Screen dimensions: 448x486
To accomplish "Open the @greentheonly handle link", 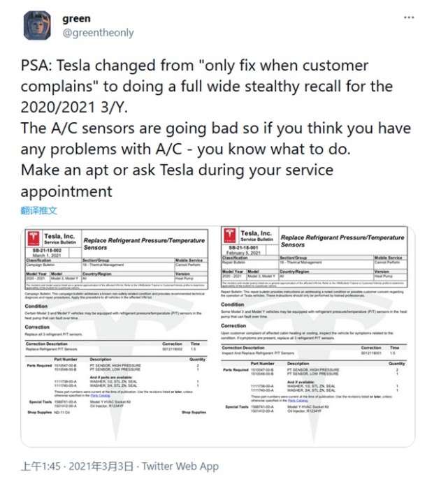I will (x=98, y=33).
